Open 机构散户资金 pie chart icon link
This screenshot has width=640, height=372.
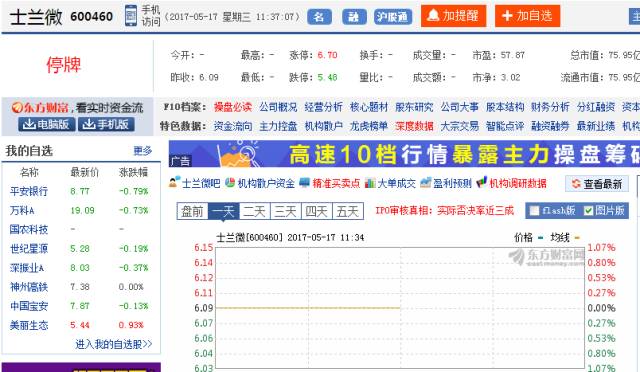(230, 183)
